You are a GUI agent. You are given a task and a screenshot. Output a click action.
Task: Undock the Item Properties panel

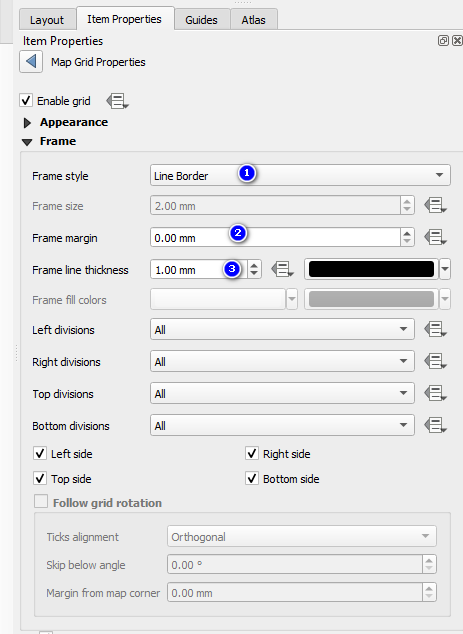[443, 40]
